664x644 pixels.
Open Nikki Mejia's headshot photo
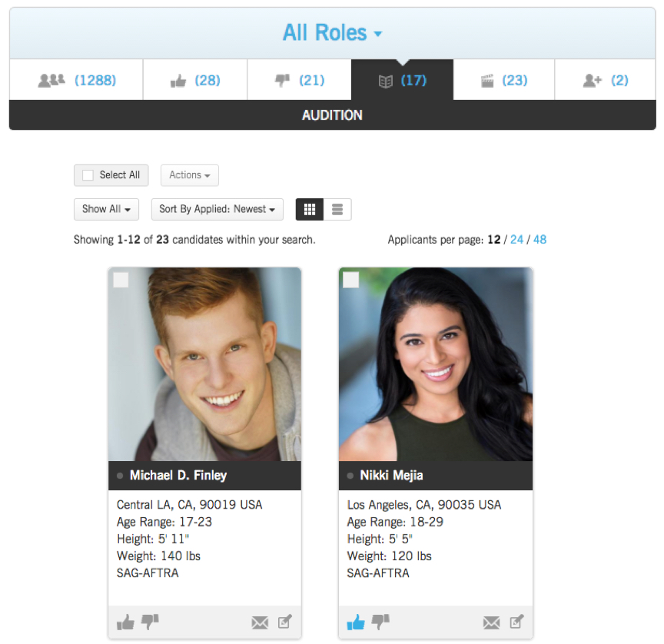click(435, 364)
